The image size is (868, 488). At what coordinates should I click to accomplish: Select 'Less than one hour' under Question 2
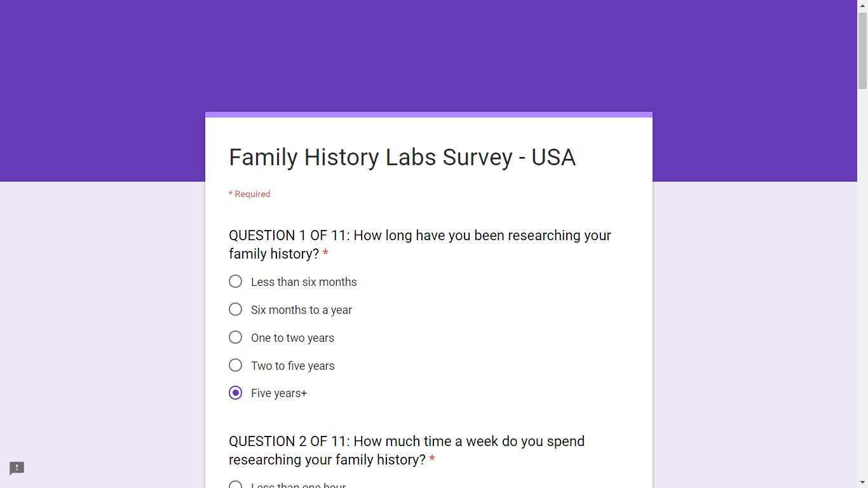pyautogui.click(x=235, y=484)
